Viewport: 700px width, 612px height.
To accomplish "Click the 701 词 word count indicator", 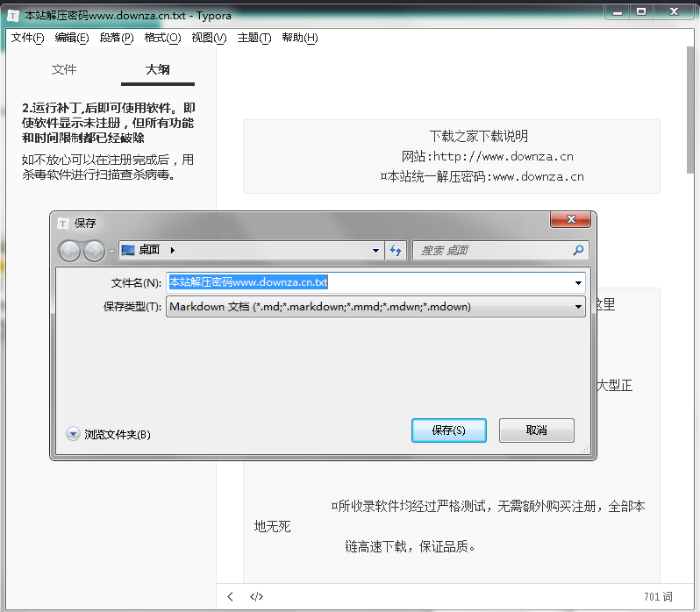I will [x=657, y=596].
